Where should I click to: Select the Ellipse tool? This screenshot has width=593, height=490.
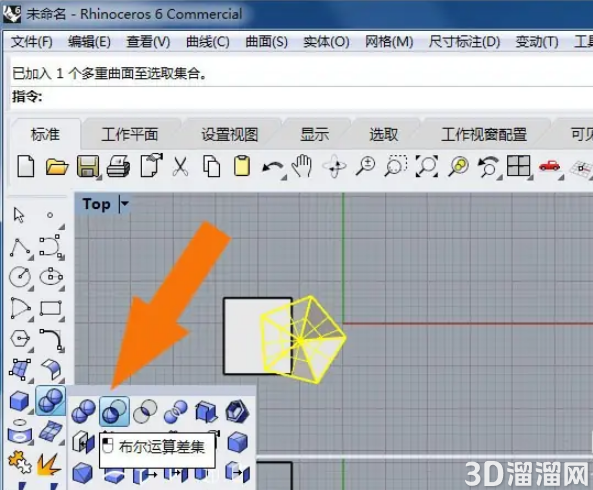point(51,277)
